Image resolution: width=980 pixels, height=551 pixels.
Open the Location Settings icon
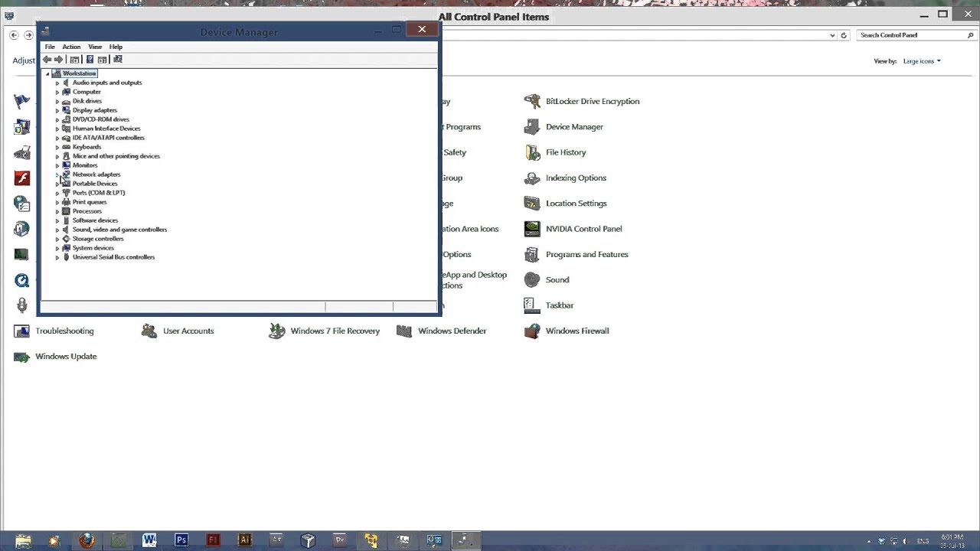[x=532, y=204]
